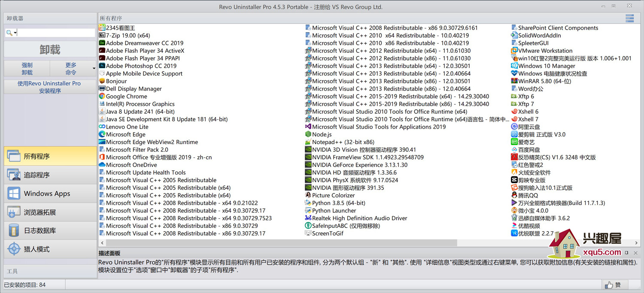The width and height of the screenshot is (644, 293).
Task: Click the 百度网盘 icon
Action: 514,150
